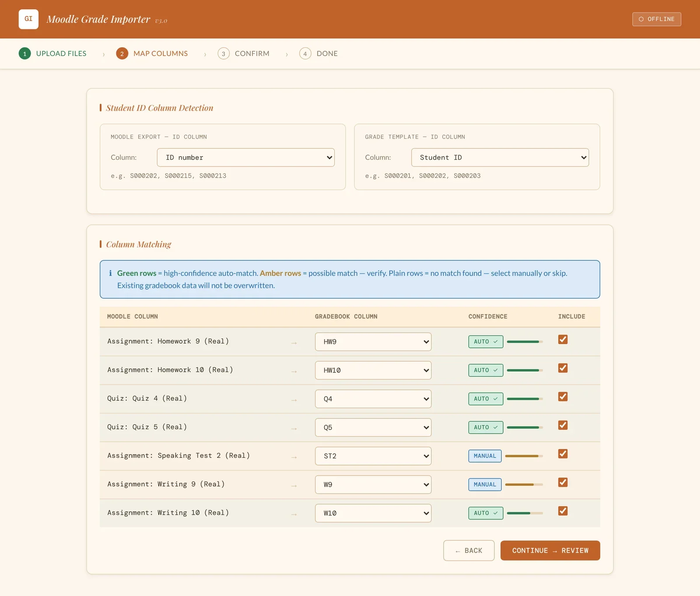This screenshot has height=596, width=700.
Task: Click the info icon in the blue notice
Action: click(110, 273)
